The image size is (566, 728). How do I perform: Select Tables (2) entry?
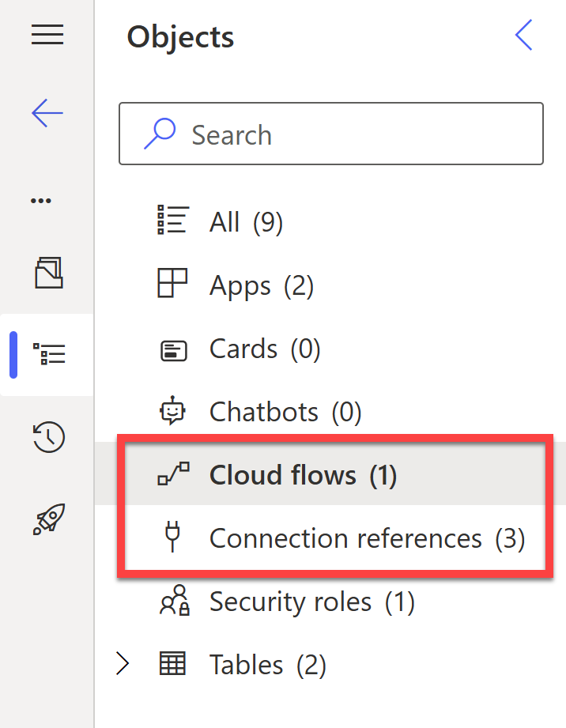pyautogui.click(x=268, y=665)
